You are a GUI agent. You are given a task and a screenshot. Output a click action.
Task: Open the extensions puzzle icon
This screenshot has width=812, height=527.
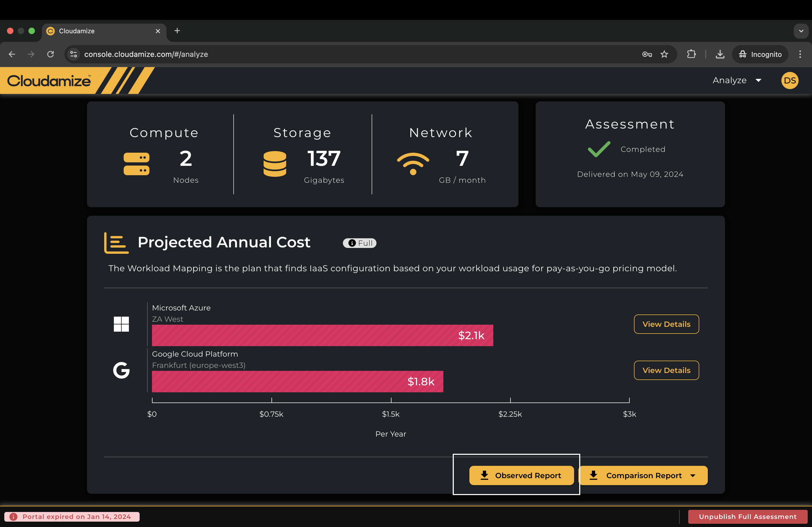pyautogui.click(x=691, y=54)
